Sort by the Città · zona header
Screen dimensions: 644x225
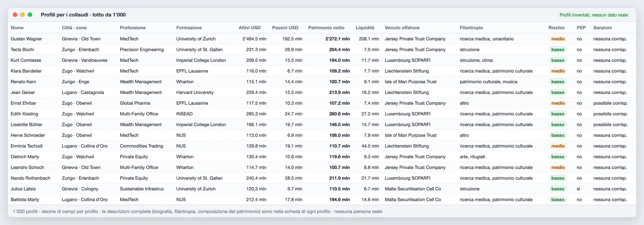[74, 28]
